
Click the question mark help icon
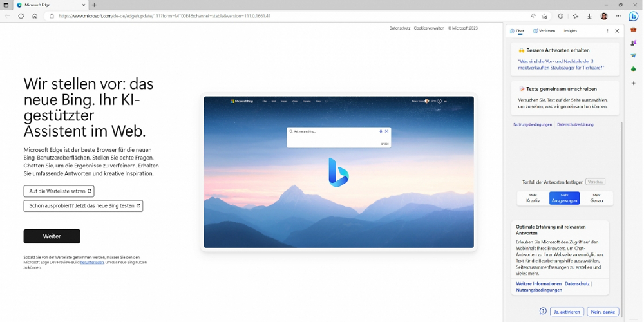coord(543,311)
